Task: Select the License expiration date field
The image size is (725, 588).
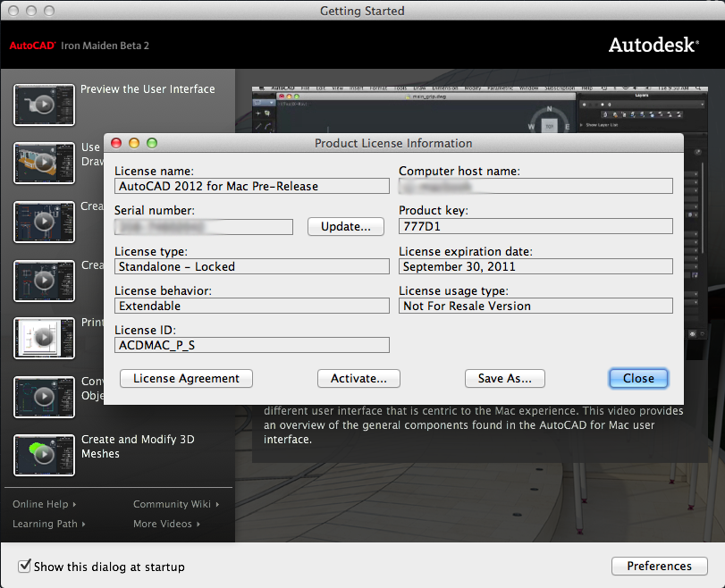Action: [x=535, y=266]
